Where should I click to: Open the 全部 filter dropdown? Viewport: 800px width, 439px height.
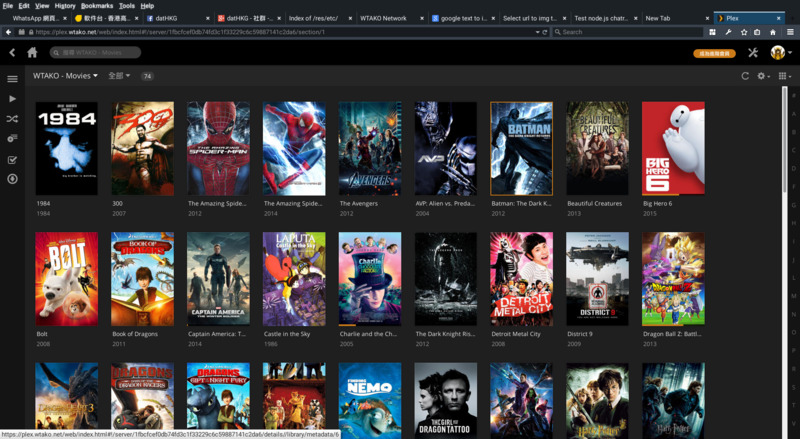tap(119, 76)
